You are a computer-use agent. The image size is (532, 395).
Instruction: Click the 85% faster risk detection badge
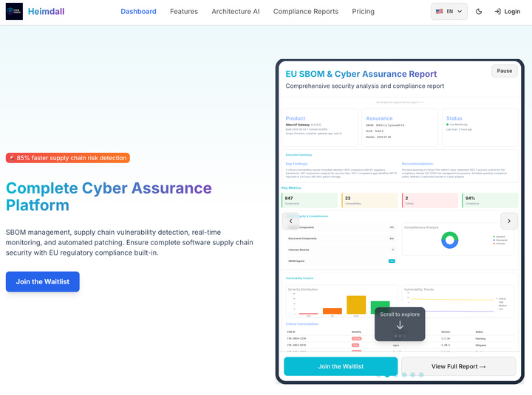[68, 158]
